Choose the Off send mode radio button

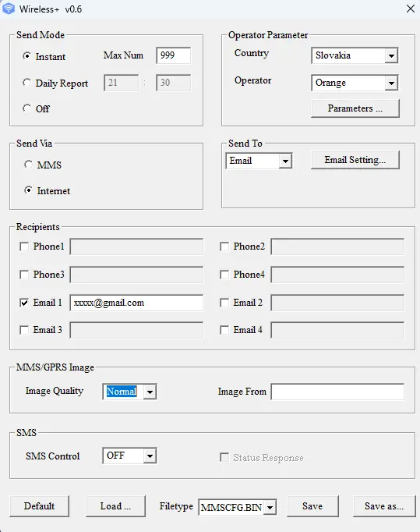pos(26,108)
